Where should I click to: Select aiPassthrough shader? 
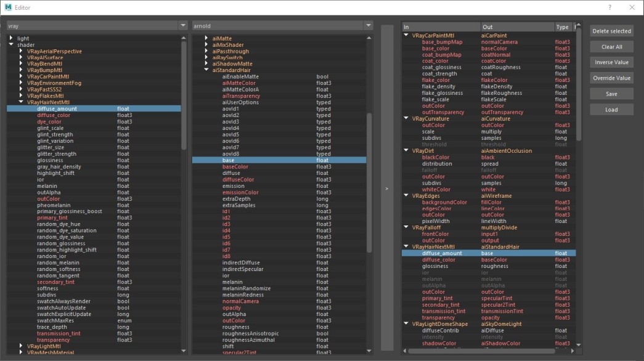point(230,51)
